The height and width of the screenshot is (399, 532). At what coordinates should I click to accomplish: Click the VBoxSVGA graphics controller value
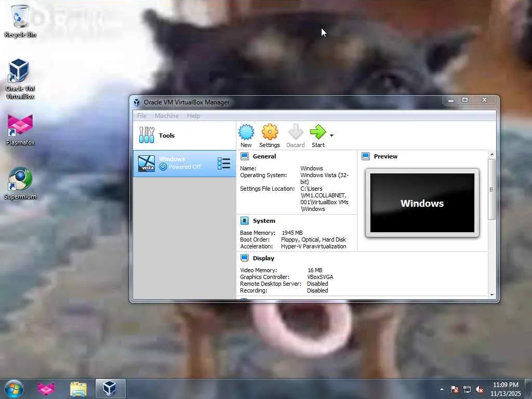tap(320, 277)
